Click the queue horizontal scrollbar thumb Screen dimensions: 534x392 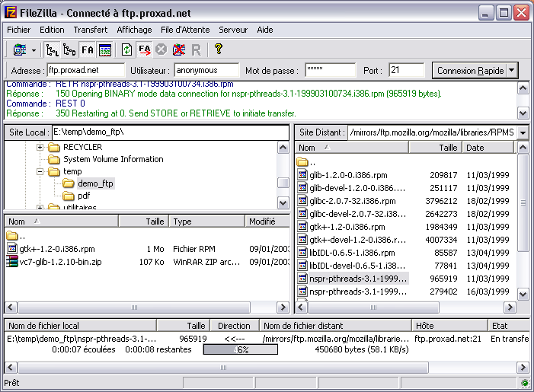[223, 368]
